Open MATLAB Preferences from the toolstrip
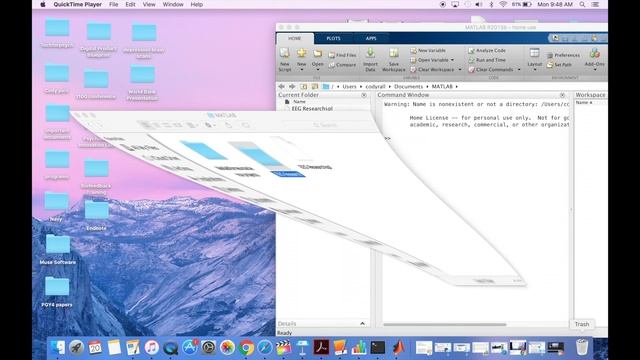Screen dimensions: 640x360 (x=563, y=55)
